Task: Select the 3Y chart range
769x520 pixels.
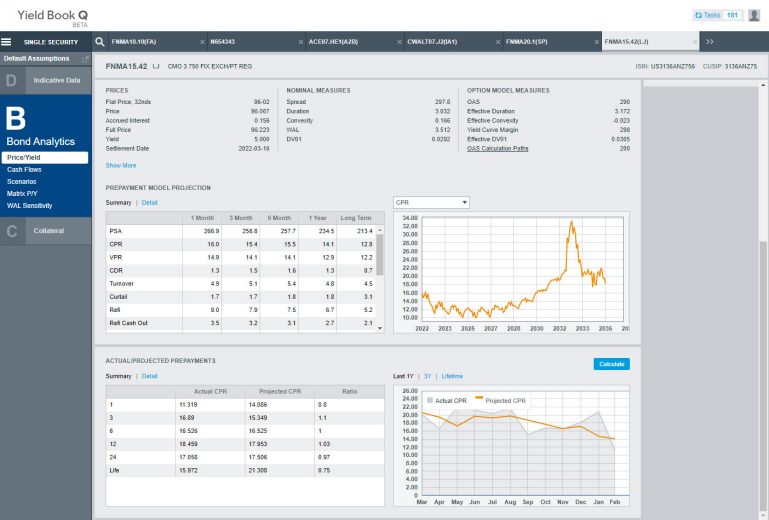Action: (x=427, y=376)
